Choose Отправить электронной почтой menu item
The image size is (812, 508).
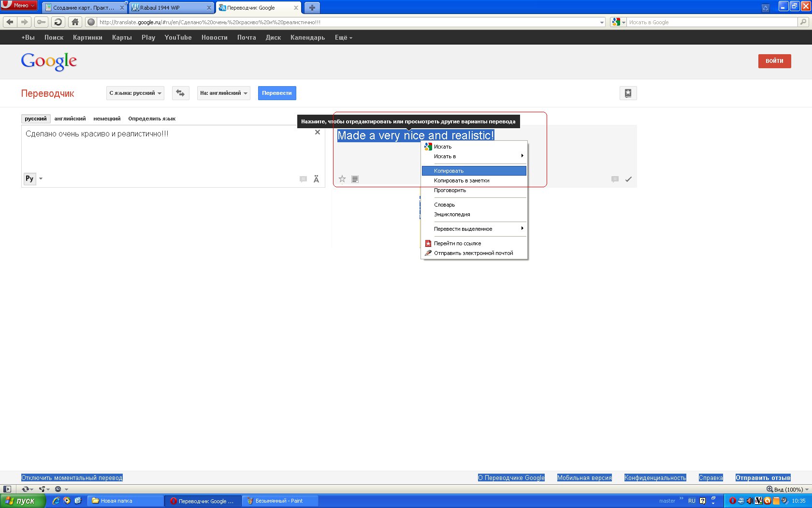pyautogui.click(x=474, y=253)
